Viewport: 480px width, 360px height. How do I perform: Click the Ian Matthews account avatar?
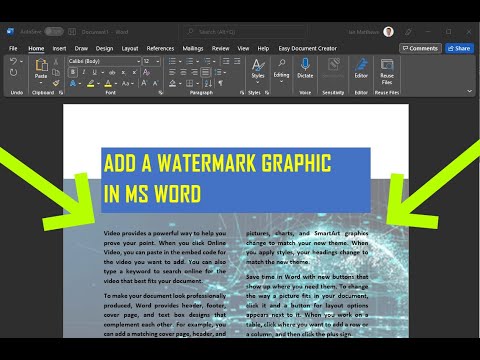(x=388, y=32)
